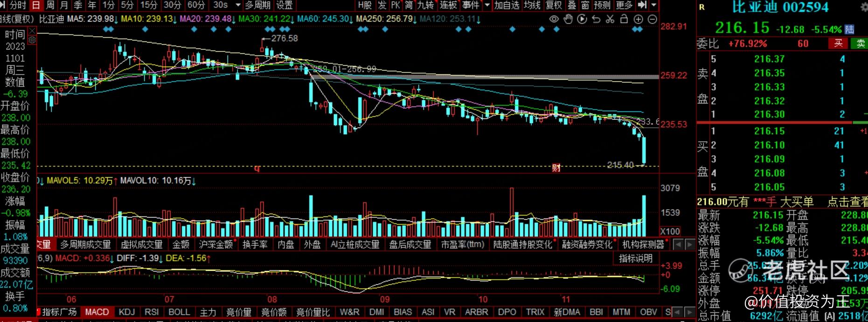Click the red 买 buy button

[838, 43]
